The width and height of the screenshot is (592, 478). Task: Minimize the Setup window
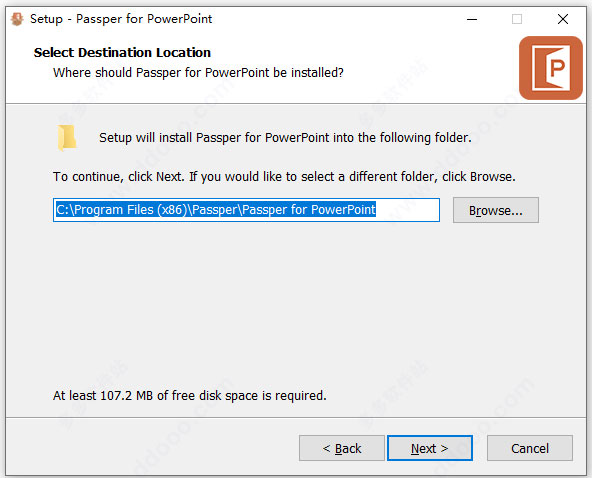472,19
